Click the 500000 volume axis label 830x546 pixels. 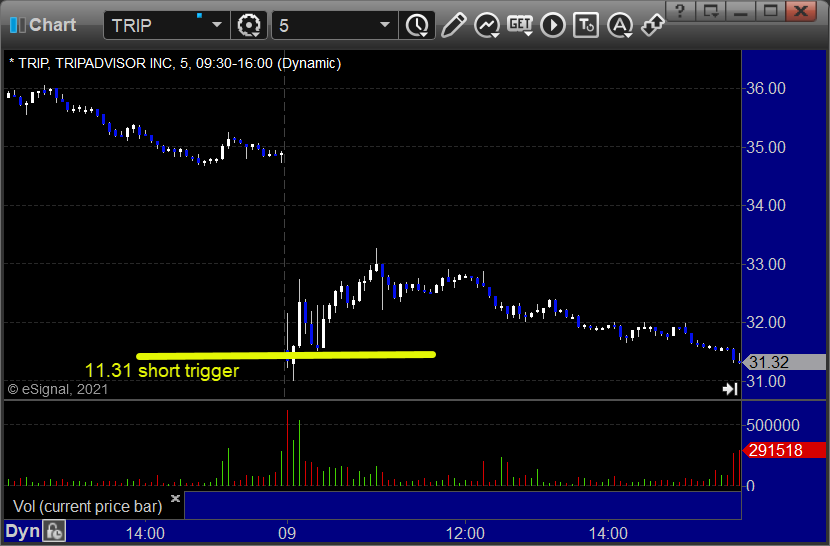772,425
